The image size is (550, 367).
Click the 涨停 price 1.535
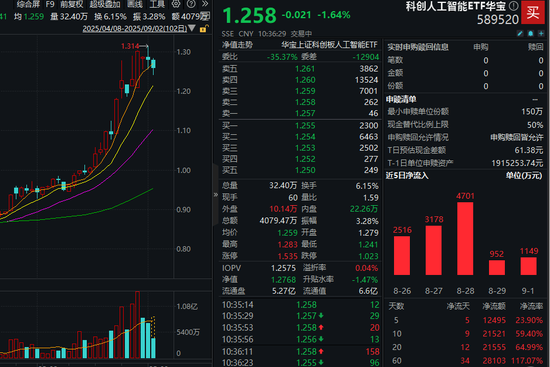coord(287,256)
